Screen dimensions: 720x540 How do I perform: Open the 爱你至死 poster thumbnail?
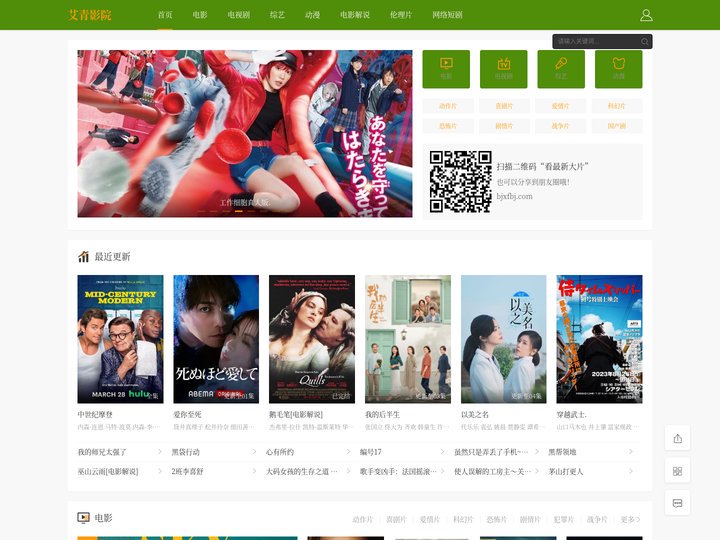[216, 339]
